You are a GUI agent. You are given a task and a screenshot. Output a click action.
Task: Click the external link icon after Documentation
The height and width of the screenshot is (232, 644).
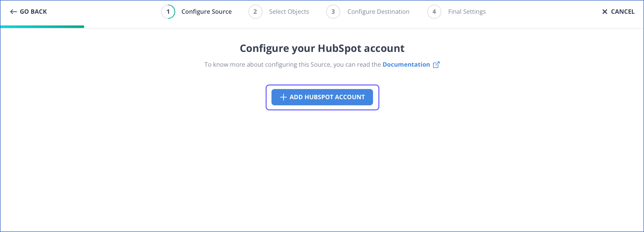click(436, 65)
